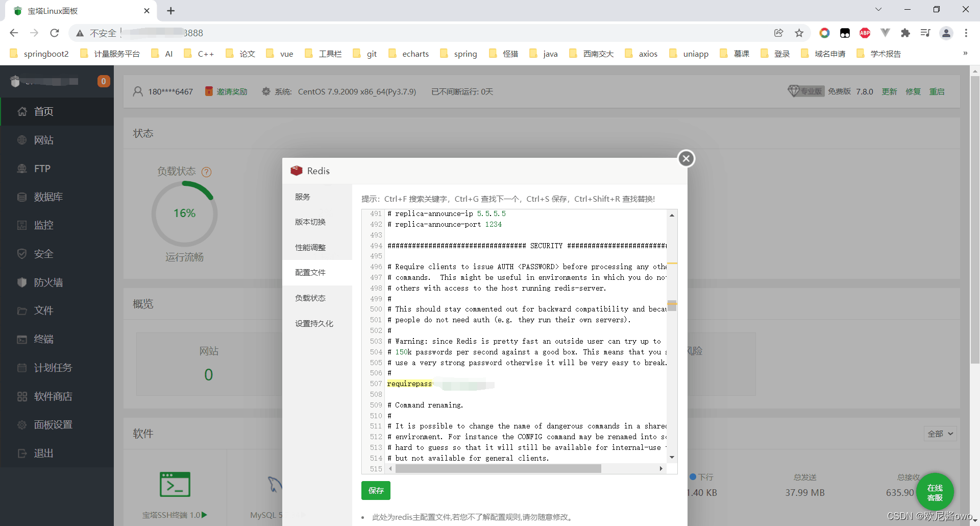Open a new browser tab with plus
The image size is (980, 526).
click(x=170, y=11)
